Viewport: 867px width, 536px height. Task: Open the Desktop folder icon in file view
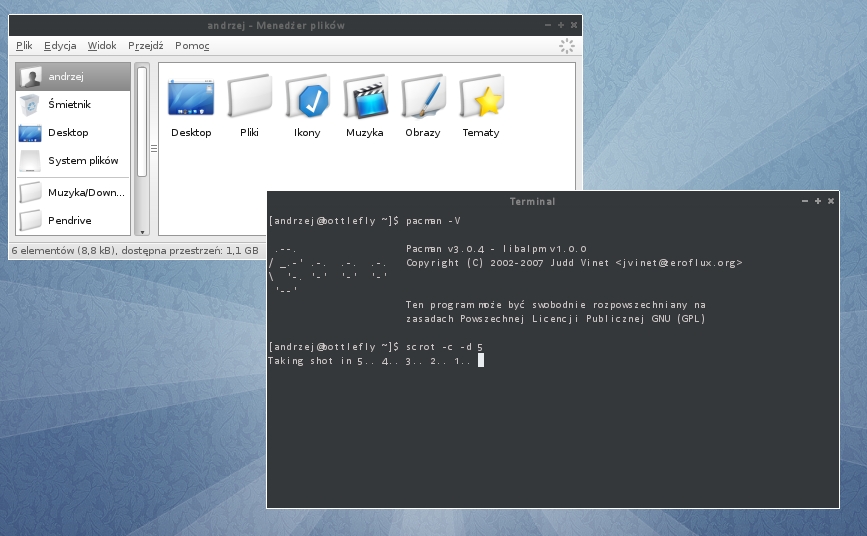191,98
